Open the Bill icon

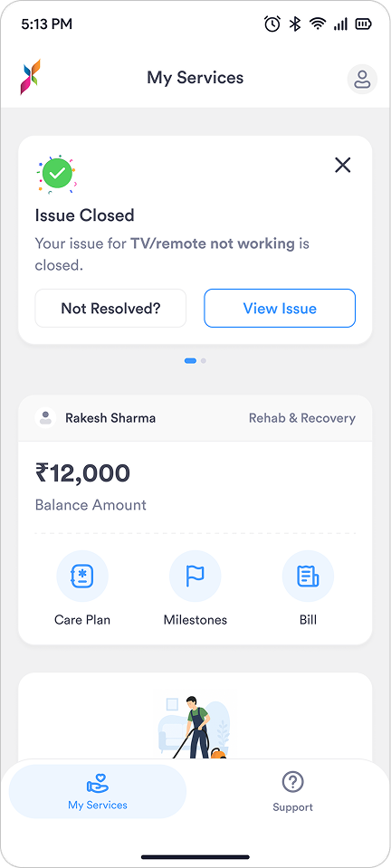coord(308,577)
